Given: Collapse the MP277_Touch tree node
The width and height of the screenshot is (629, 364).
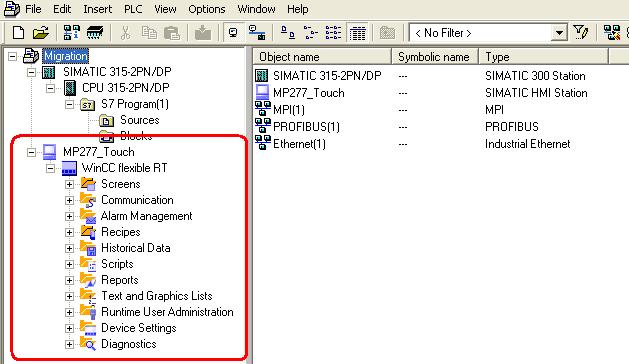Looking at the screenshot, I should 31,153.
